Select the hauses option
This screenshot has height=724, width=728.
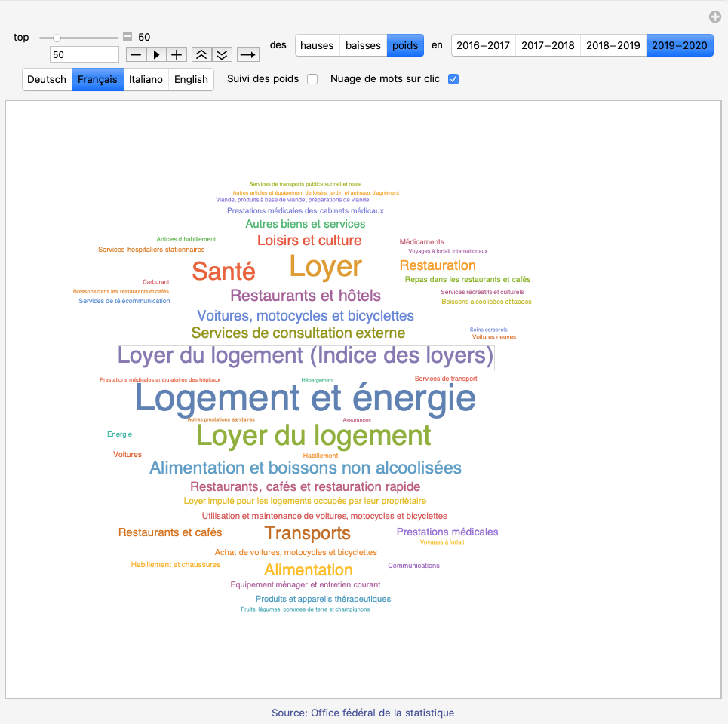point(317,45)
